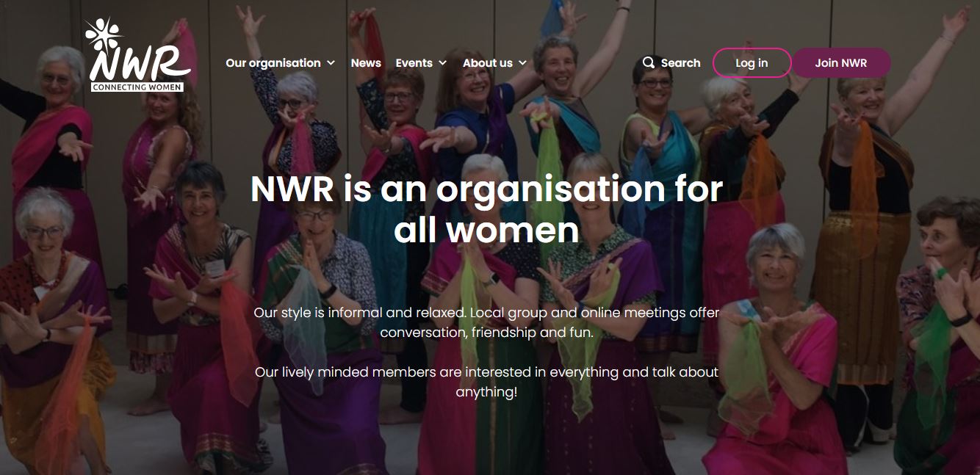Expand the About us chevron arrow
The height and width of the screenshot is (475, 980).
[523, 63]
